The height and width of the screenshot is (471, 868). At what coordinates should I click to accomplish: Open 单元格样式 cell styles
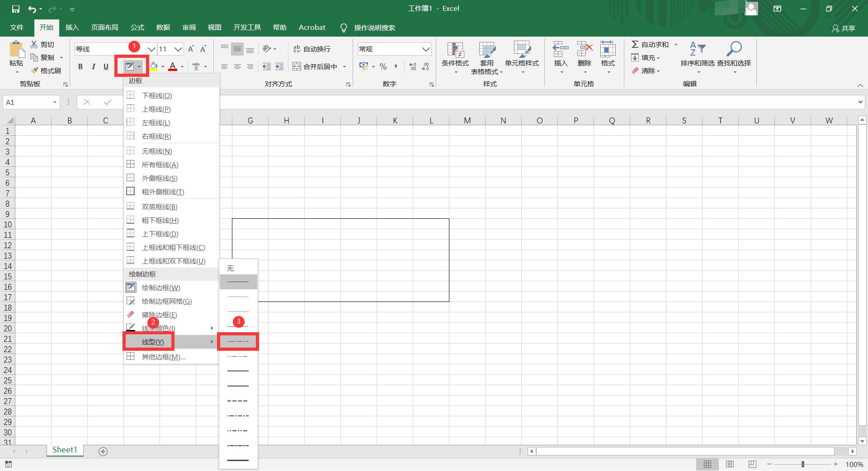(522, 57)
